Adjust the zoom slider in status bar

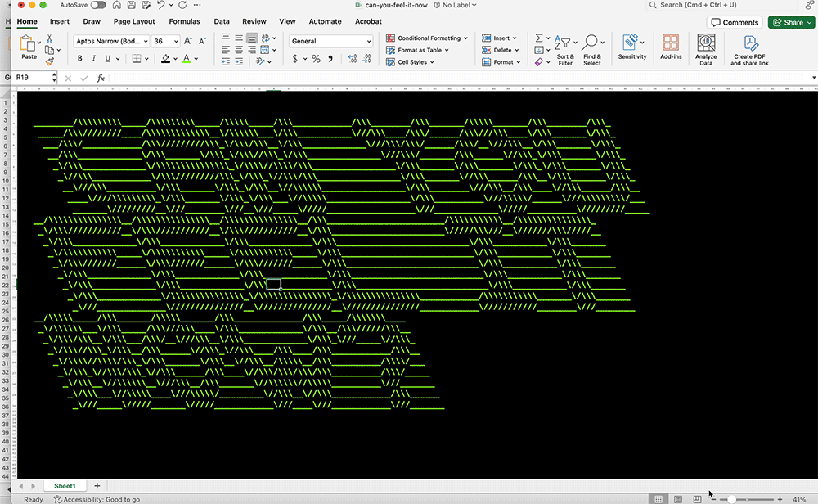tap(732, 499)
